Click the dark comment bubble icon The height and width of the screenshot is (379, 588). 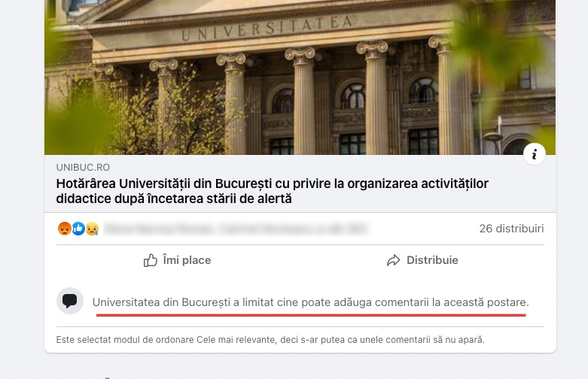[70, 301]
